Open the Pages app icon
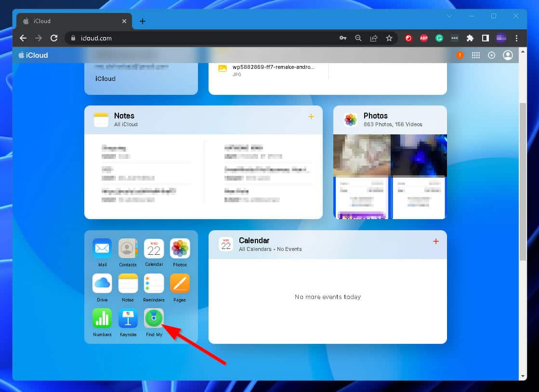The width and height of the screenshot is (539, 392). click(180, 283)
